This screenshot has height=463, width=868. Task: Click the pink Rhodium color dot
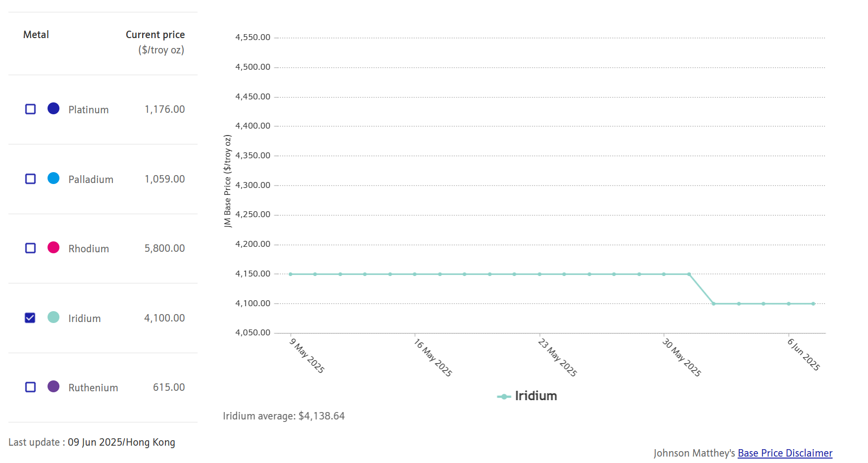coord(53,247)
